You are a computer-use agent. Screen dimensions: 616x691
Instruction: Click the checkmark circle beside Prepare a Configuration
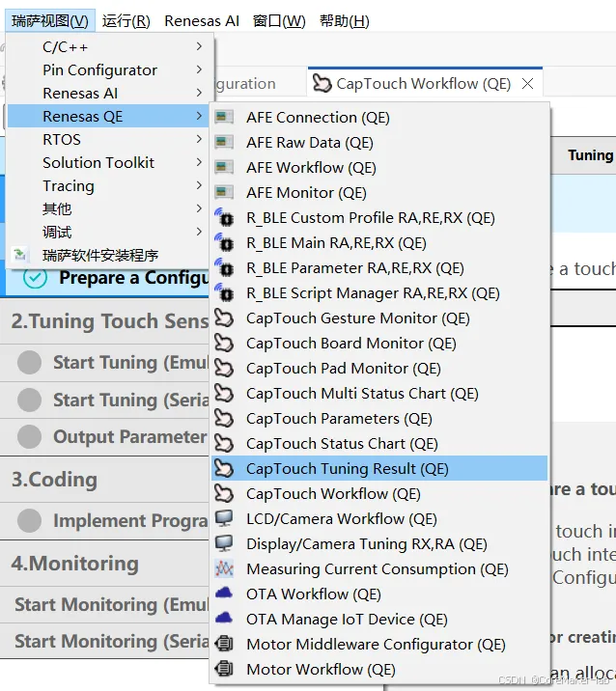[x=35, y=278]
